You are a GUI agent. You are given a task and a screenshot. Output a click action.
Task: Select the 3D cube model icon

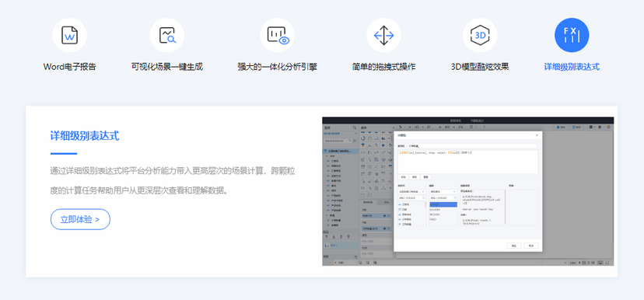(480, 35)
